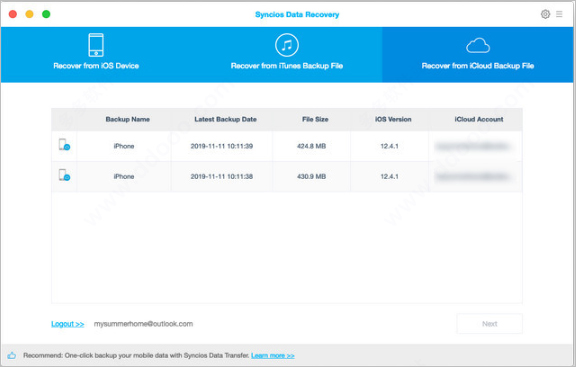The height and width of the screenshot is (367, 576).
Task: Click the Logout link
Action: point(68,324)
